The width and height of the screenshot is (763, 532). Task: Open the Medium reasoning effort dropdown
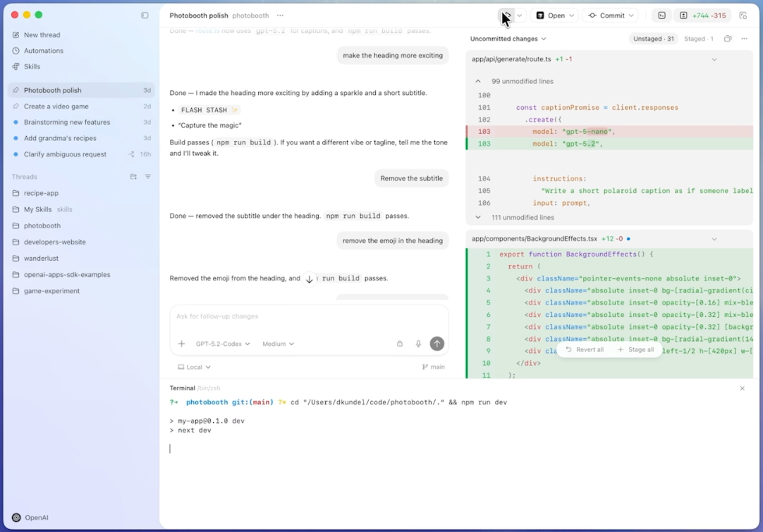click(x=278, y=344)
